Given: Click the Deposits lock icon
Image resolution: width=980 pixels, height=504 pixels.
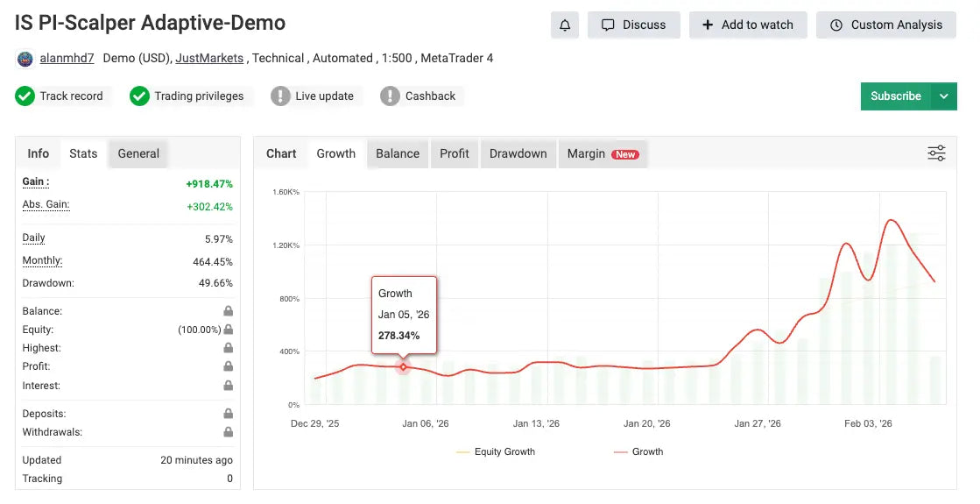Looking at the screenshot, I should 228,414.
